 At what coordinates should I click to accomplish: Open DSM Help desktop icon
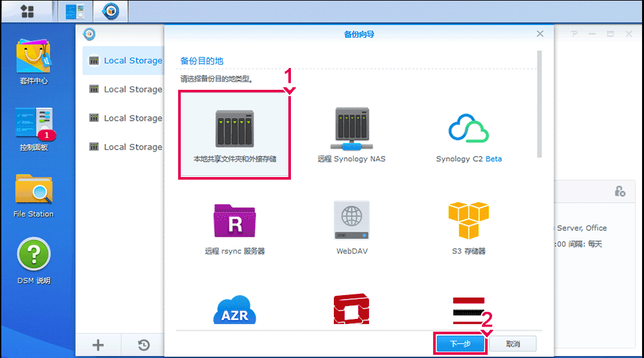point(34,261)
